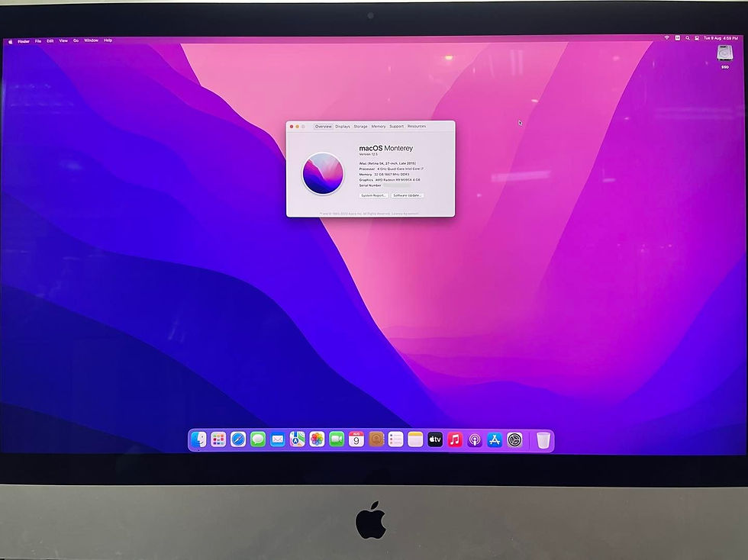Open the Apple menu
The height and width of the screenshot is (560, 748).
11,41
